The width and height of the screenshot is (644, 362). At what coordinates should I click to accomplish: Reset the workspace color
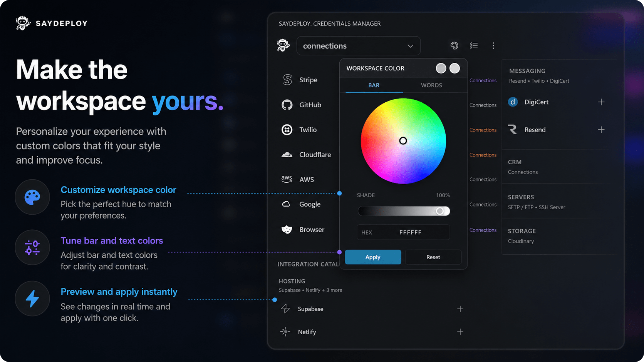point(433,257)
